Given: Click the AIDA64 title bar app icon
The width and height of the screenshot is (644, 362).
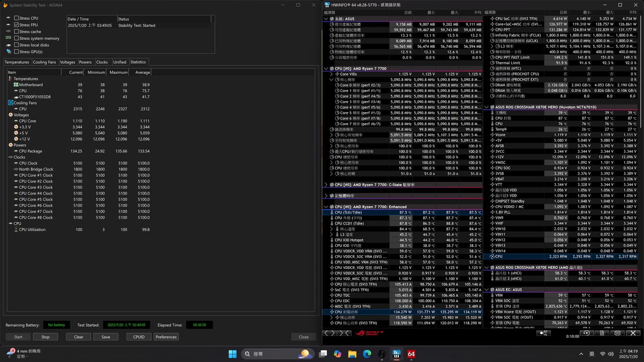Looking at the screenshot, I should (x=5, y=5).
